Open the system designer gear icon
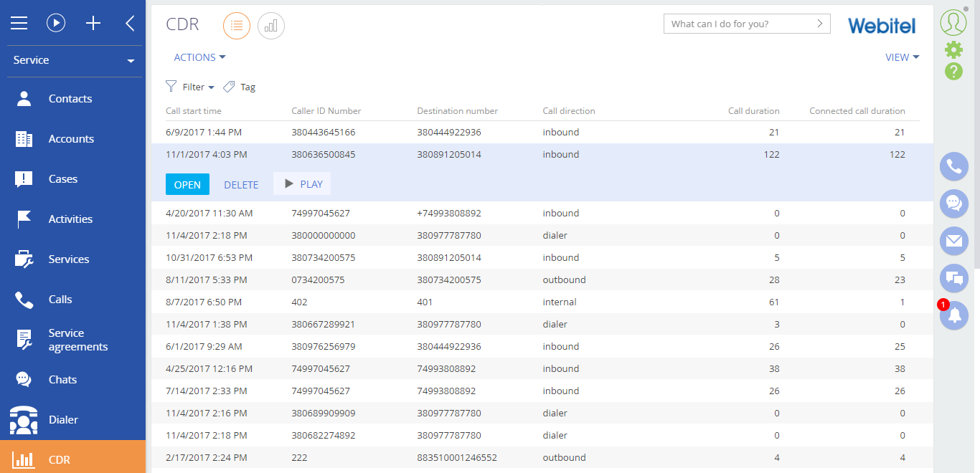 pyautogui.click(x=953, y=49)
